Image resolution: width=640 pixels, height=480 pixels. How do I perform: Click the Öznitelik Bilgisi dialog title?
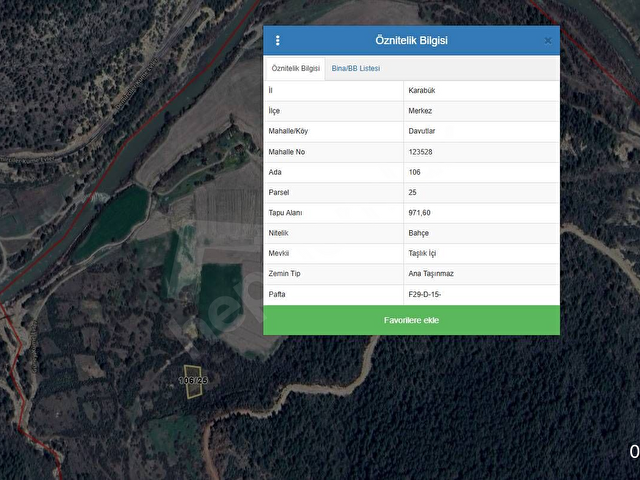(x=411, y=40)
